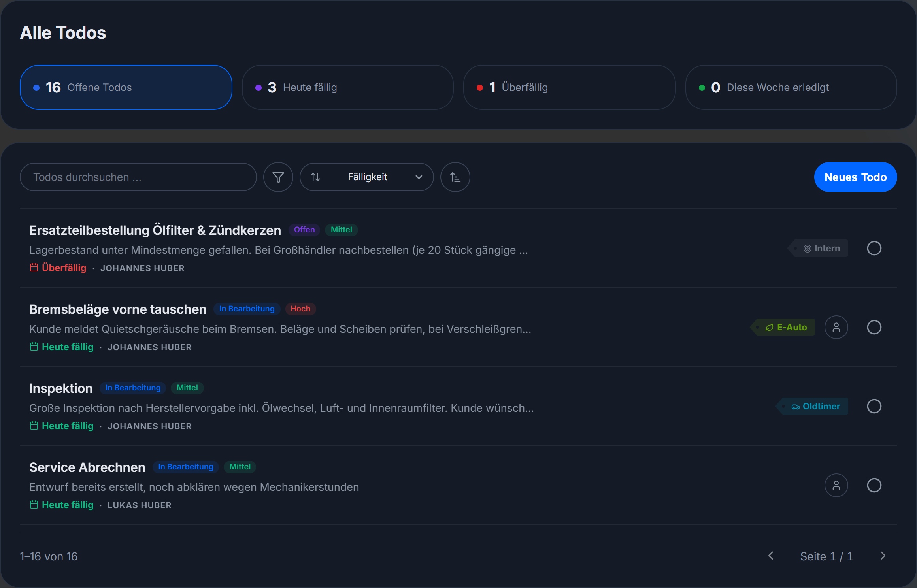Click the 1–16 von 16 count

tap(49, 556)
